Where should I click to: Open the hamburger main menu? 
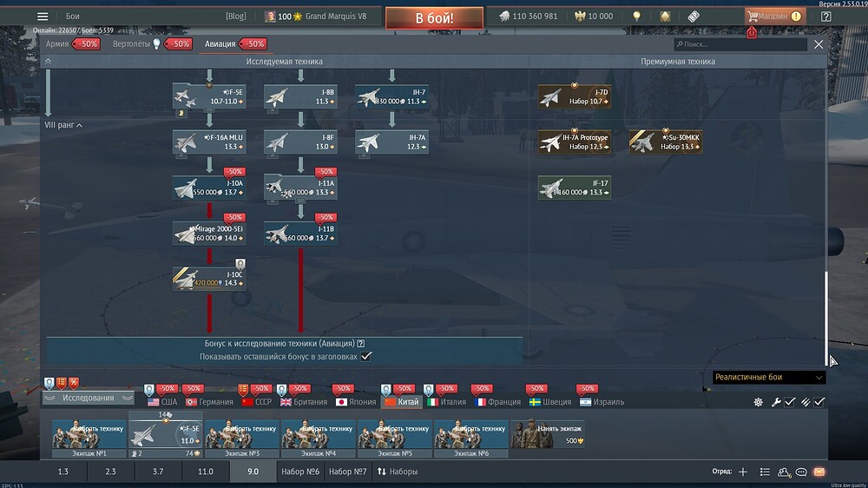43,16
